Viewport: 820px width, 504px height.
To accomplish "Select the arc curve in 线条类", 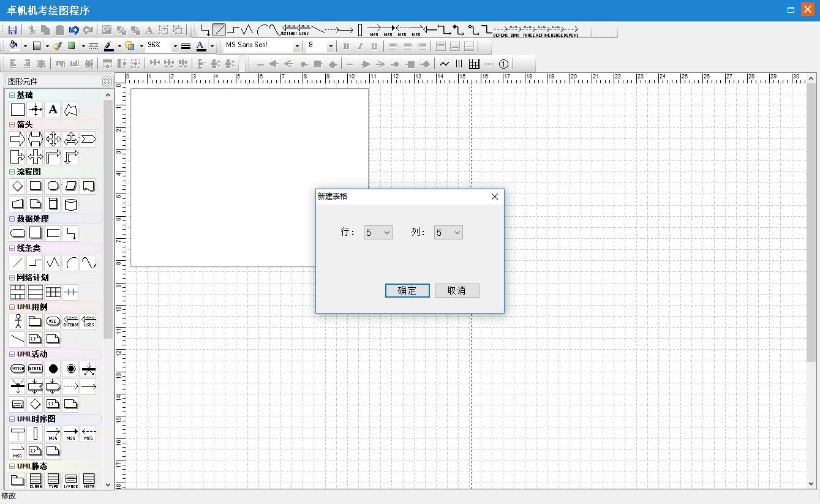I will [x=71, y=263].
